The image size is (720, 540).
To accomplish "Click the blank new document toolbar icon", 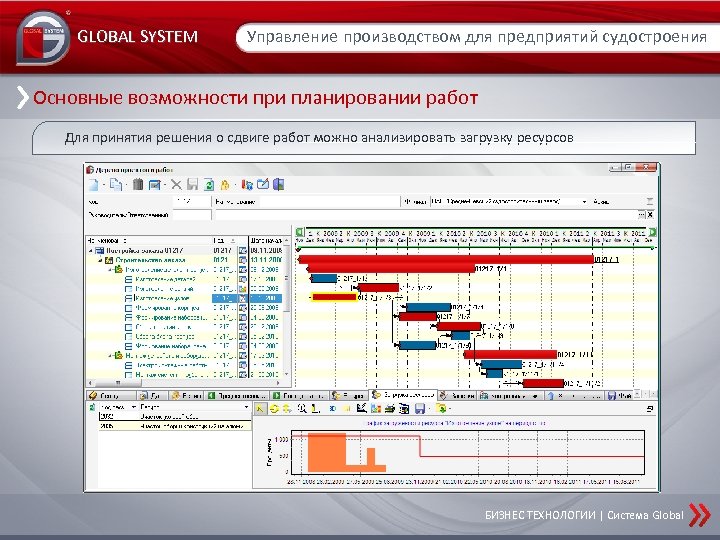I will coord(93,185).
